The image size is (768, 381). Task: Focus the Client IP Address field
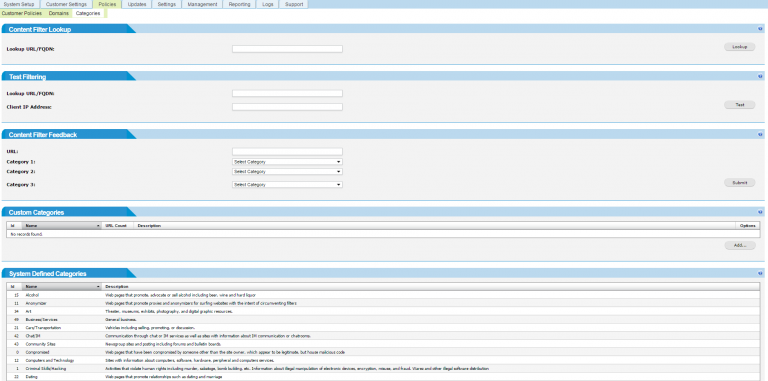[x=287, y=107]
